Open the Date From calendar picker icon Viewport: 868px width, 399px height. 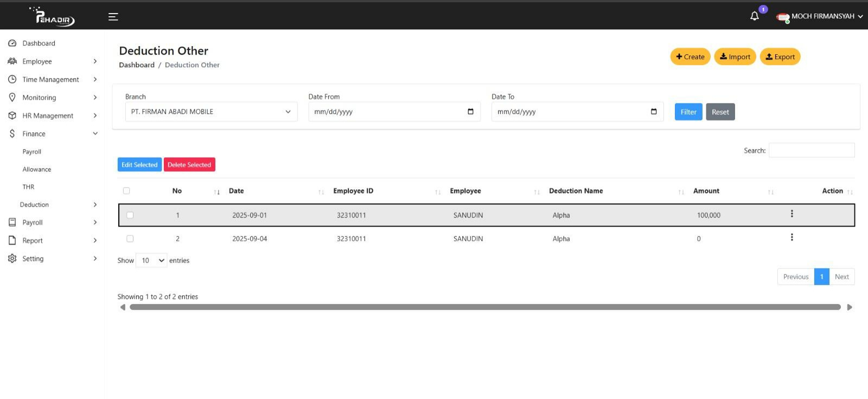tap(470, 112)
